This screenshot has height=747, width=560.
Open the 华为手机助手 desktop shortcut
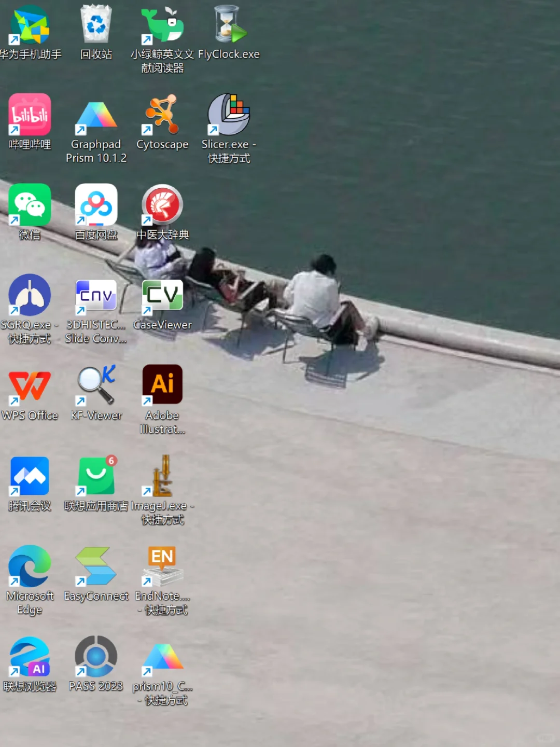click(30, 25)
